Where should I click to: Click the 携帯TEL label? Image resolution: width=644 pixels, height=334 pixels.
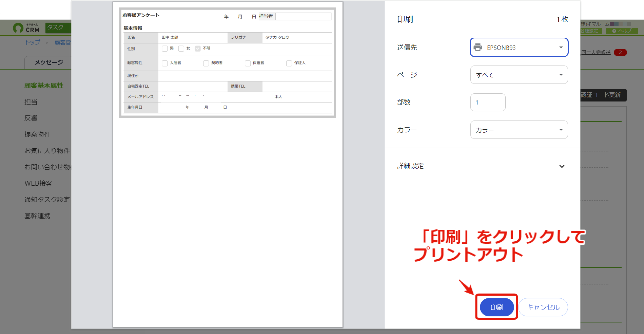(238, 86)
